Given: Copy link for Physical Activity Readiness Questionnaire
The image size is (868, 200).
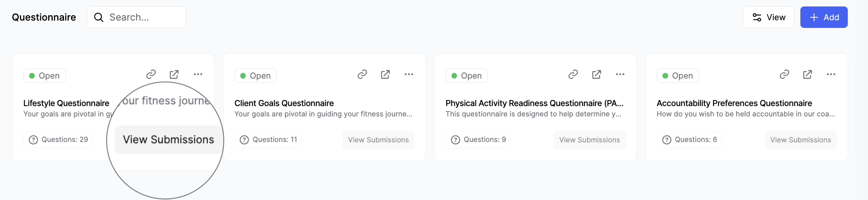Looking at the screenshot, I should click(573, 74).
